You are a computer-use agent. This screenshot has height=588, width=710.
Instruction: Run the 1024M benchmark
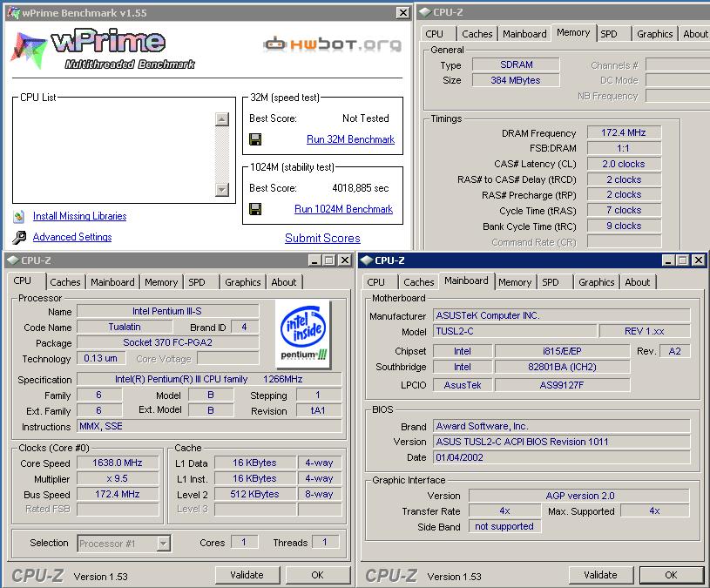344,209
